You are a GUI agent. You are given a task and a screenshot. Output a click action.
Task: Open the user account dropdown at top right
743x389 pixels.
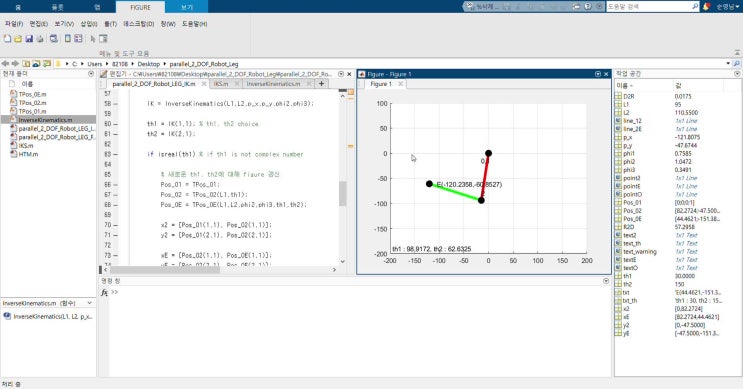(729, 7)
